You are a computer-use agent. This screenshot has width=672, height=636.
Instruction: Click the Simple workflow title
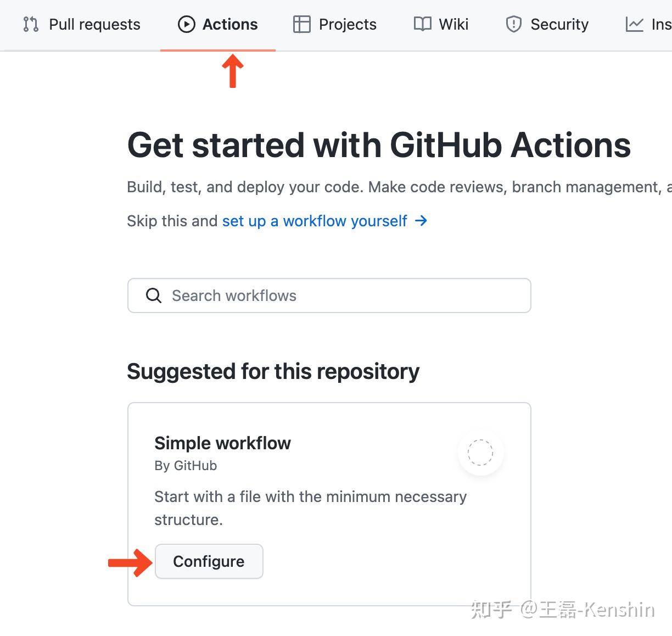(x=222, y=443)
